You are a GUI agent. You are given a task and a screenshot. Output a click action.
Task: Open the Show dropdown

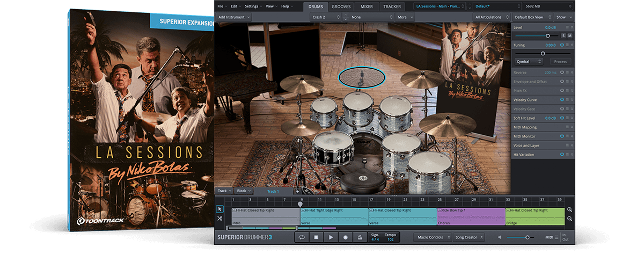pyautogui.click(x=563, y=17)
